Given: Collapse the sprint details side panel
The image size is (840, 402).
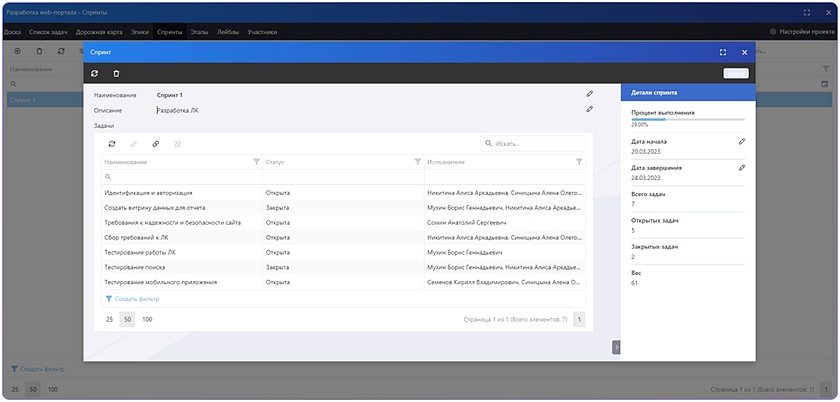Looking at the screenshot, I should tap(616, 346).
